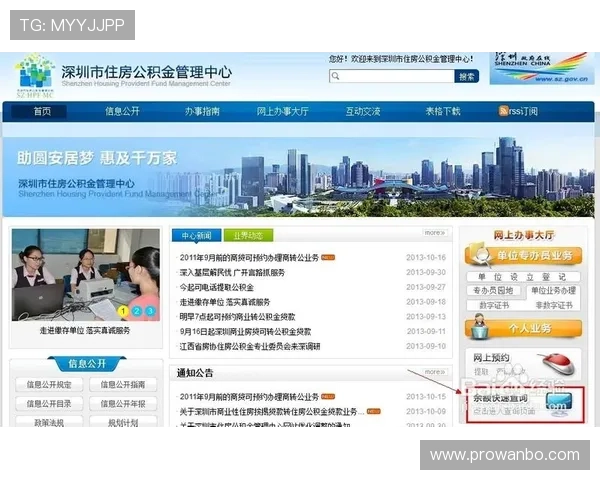
Task: Click the person icon beside 个人业务
Action: (x=479, y=327)
